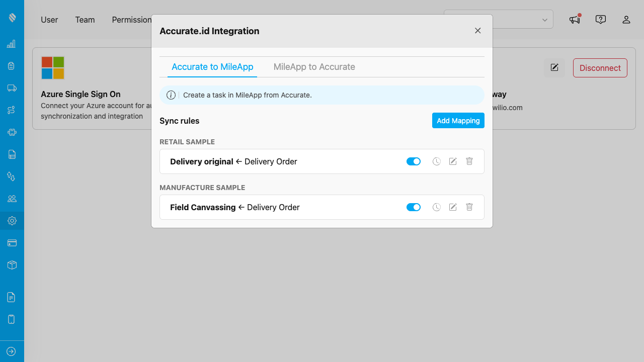View history of Delivery original rule
Image resolution: width=644 pixels, height=362 pixels.
[437, 161]
